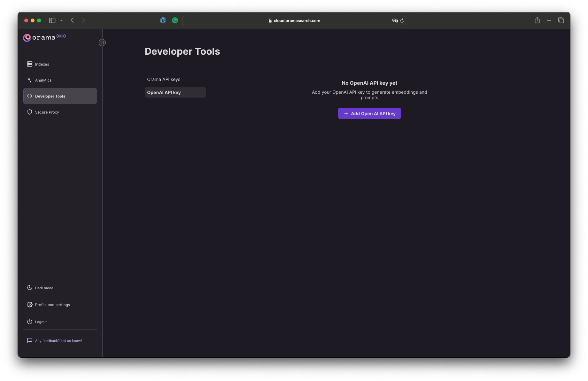Open Grammarly extension icon
Screen dimensions: 588x381
pyautogui.click(x=175, y=20)
